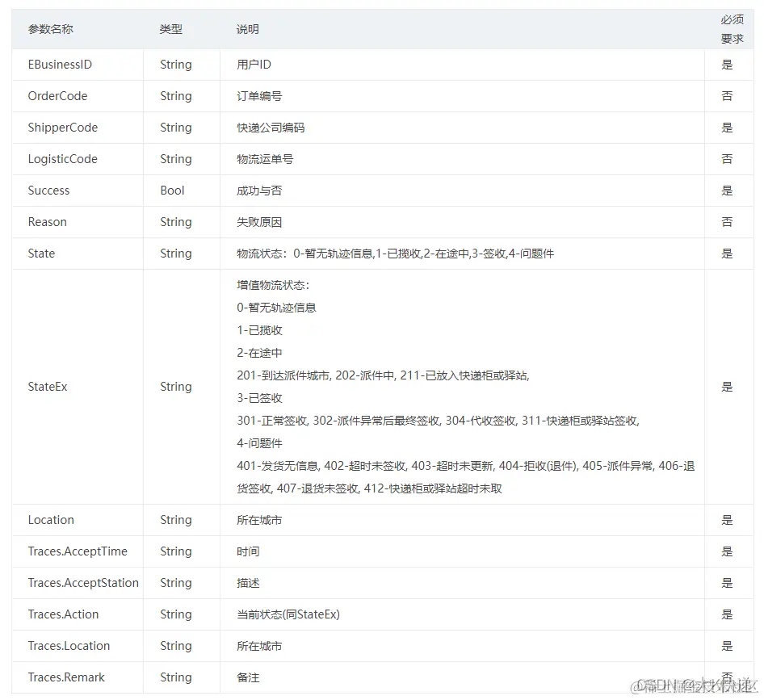Select the Bool type in Success row

(x=173, y=191)
